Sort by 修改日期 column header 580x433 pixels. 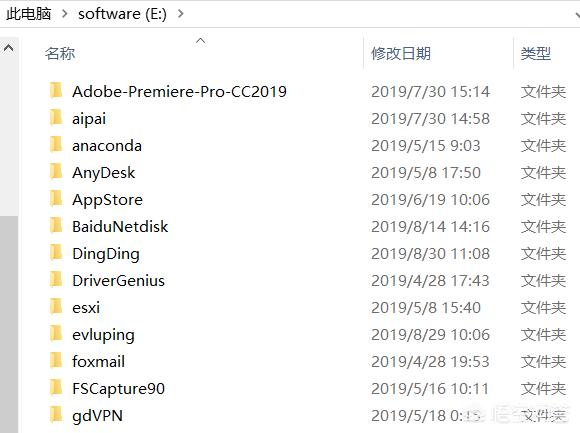[x=401, y=54]
